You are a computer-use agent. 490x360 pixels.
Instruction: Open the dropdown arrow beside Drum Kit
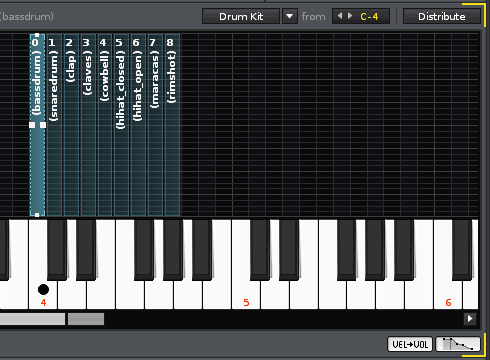[290, 16]
